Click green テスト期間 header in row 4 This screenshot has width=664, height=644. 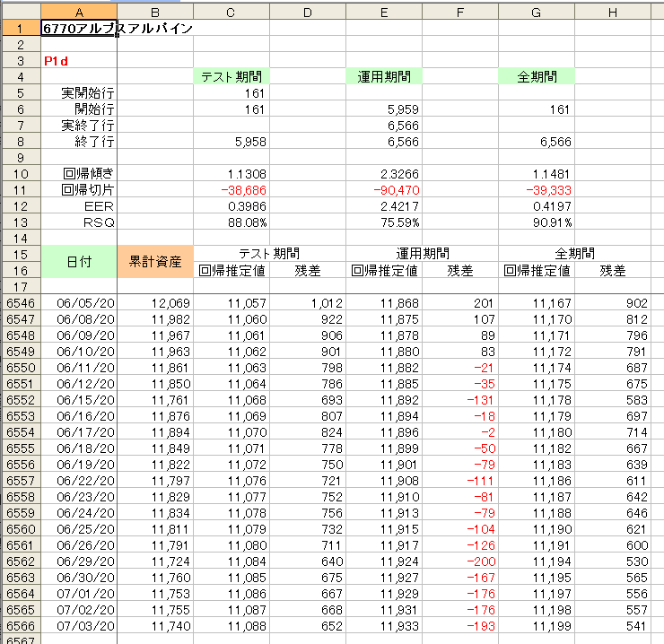pyautogui.click(x=232, y=76)
